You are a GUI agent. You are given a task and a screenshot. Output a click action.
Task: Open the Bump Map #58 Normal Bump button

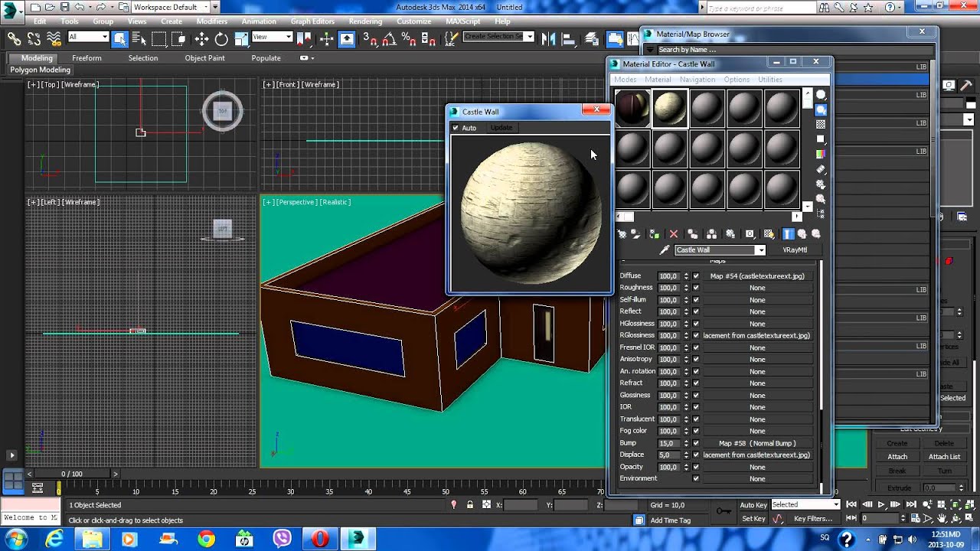point(757,443)
